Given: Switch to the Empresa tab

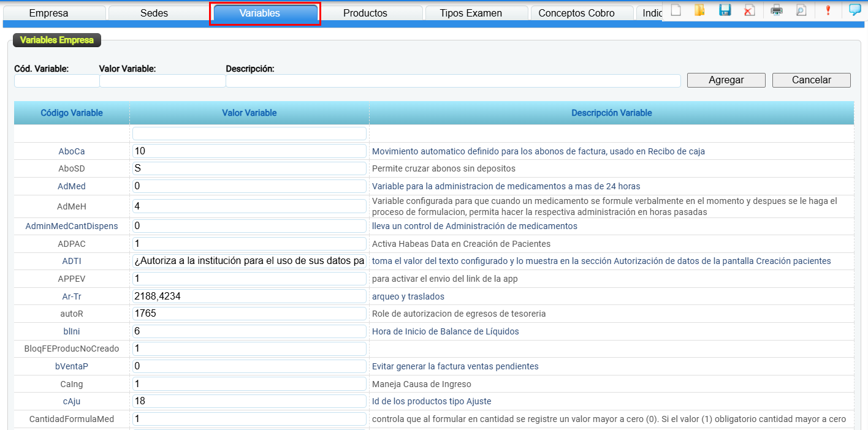Looking at the screenshot, I should click(49, 13).
